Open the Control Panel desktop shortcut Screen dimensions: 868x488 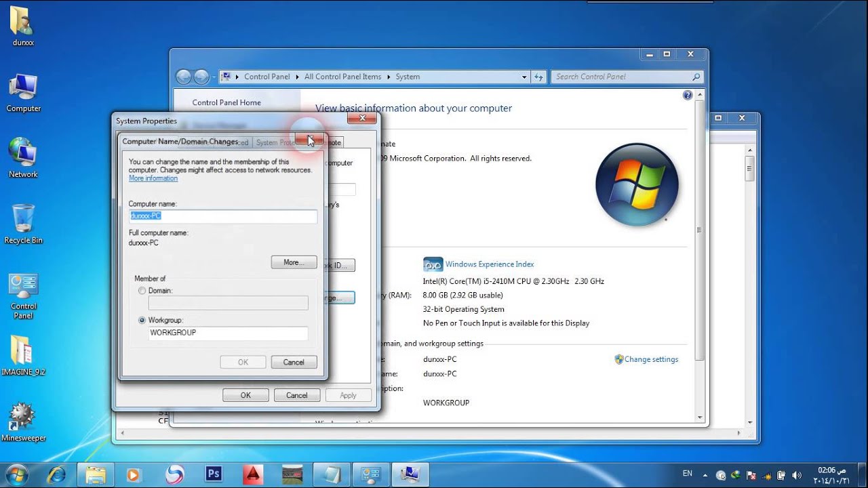pyautogui.click(x=23, y=296)
